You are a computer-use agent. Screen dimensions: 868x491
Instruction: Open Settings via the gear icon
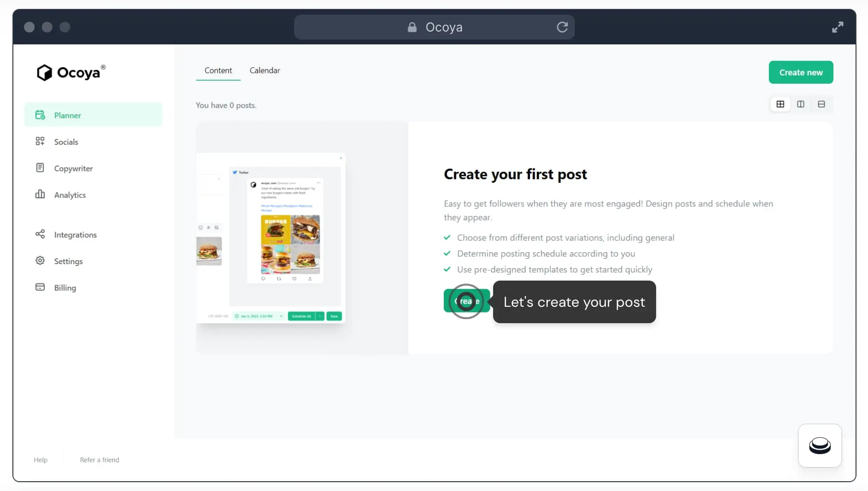tap(40, 261)
